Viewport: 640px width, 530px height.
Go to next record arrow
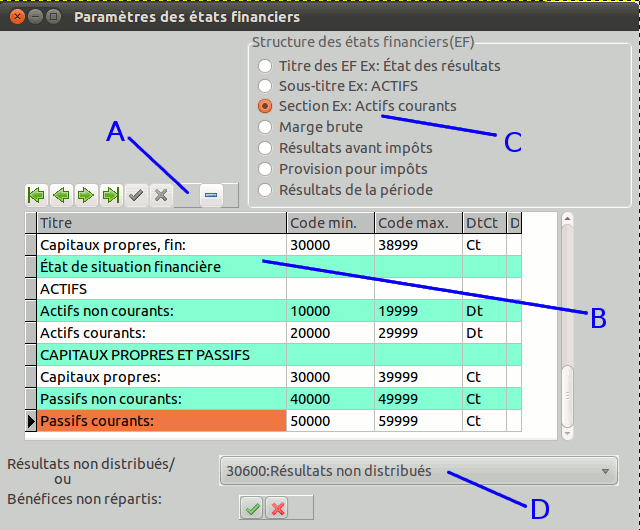coord(86,195)
